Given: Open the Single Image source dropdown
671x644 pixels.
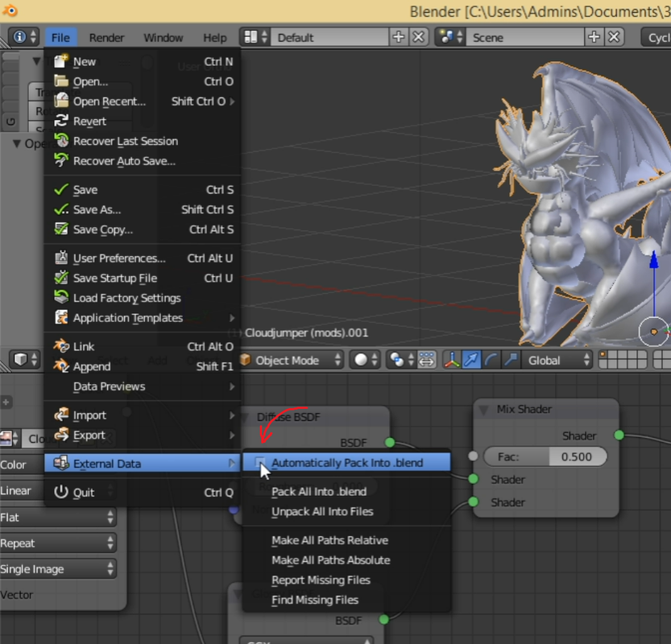Looking at the screenshot, I should click(57, 569).
